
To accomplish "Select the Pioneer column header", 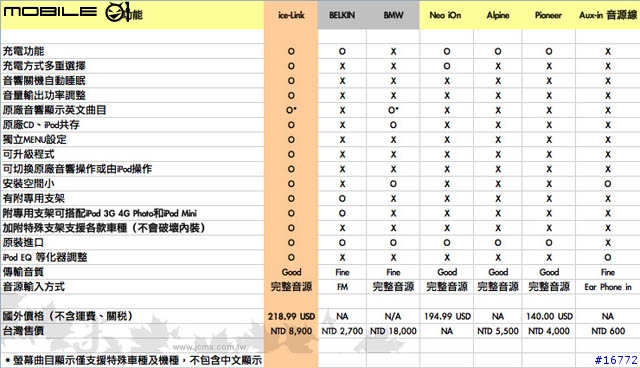I will coord(548,16).
